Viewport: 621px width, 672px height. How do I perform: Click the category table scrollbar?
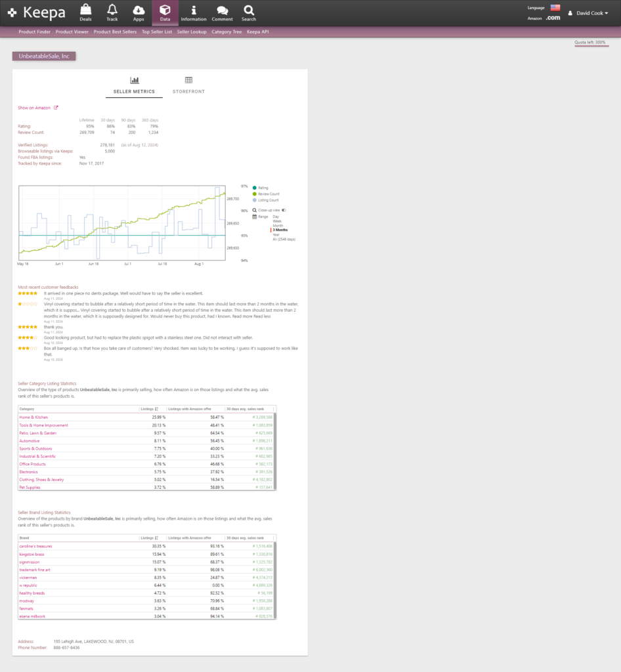pos(274,451)
